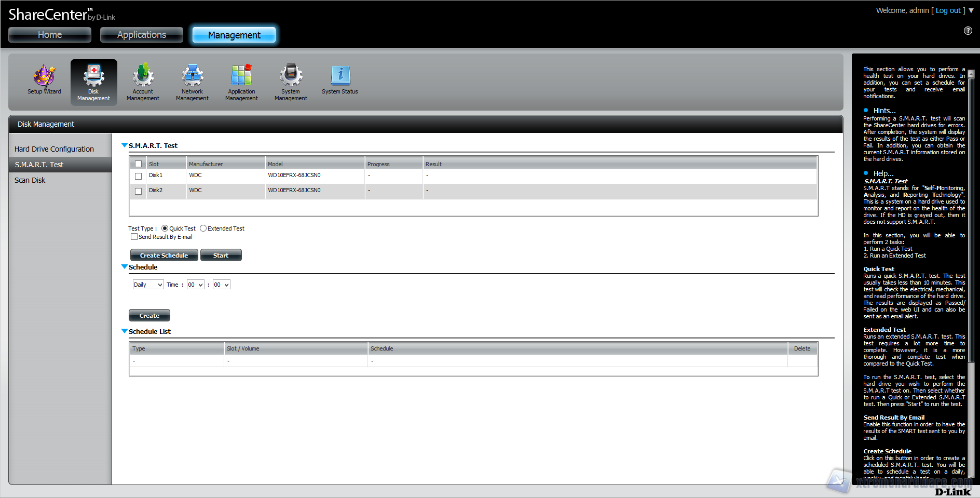Viewport: 980px width, 498px height.
Task: Open the schedule hour dropdown
Action: click(x=195, y=285)
